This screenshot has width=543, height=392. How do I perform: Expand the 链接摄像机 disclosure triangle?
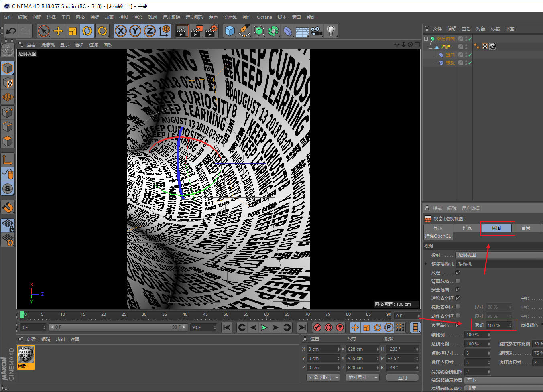point(426,264)
